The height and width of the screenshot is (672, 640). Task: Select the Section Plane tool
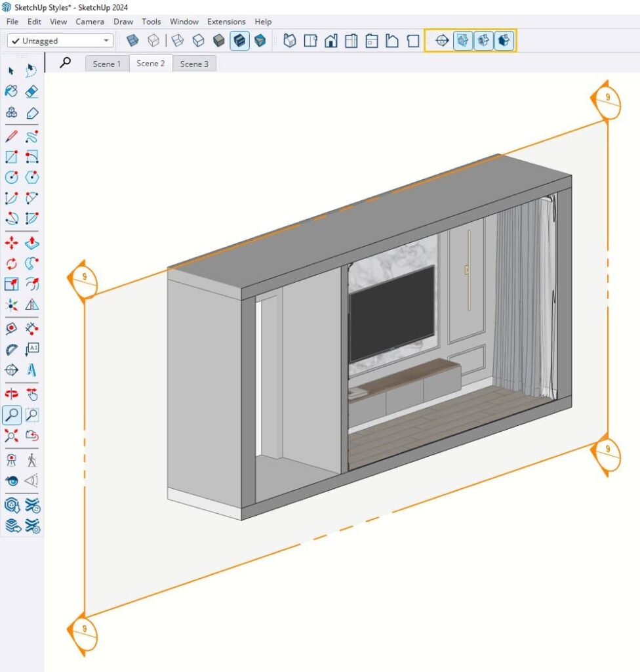point(441,40)
